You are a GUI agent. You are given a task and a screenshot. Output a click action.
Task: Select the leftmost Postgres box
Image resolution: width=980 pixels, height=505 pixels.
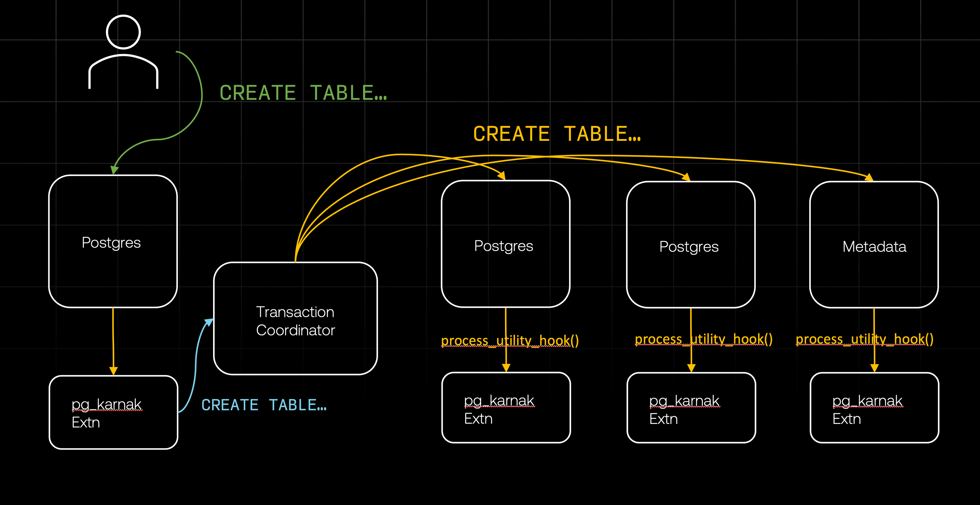coord(113,242)
